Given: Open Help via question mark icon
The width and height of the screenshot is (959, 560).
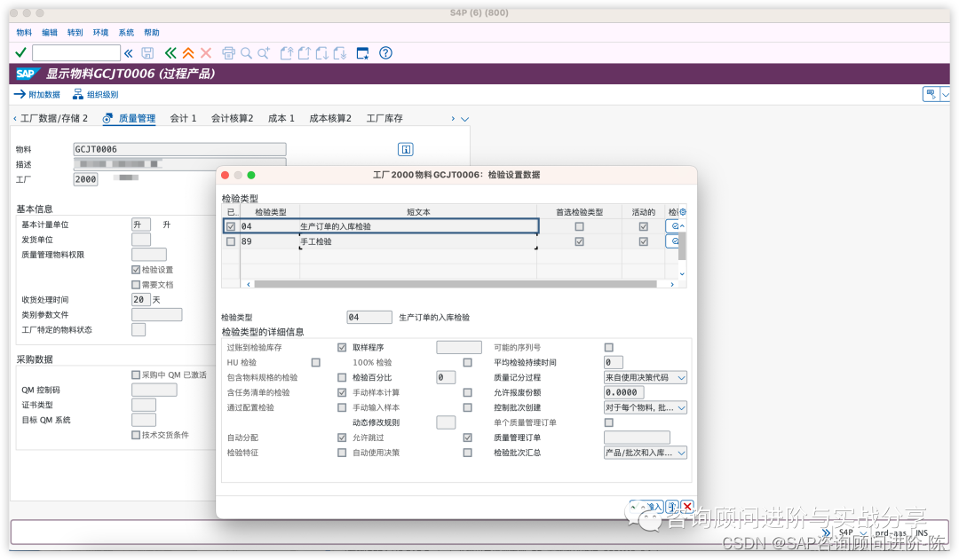Looking at the screenshot, I should click(x=385, y=53).
